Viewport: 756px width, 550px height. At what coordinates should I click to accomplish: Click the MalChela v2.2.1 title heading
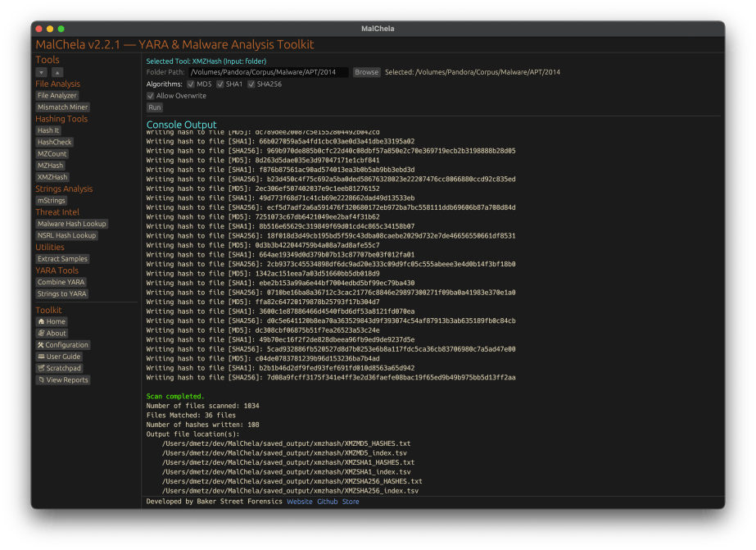click(174, 44)
